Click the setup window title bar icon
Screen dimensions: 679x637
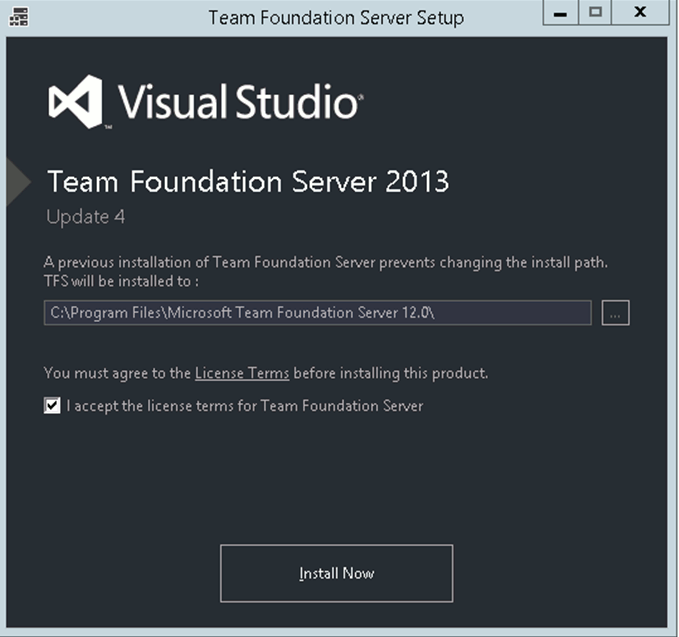[19, 17]
